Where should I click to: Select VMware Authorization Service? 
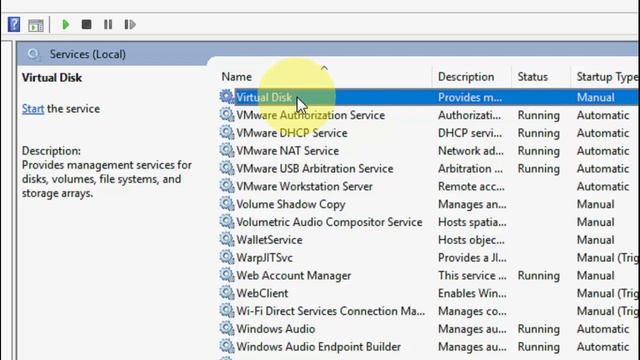tap(311, 115)
